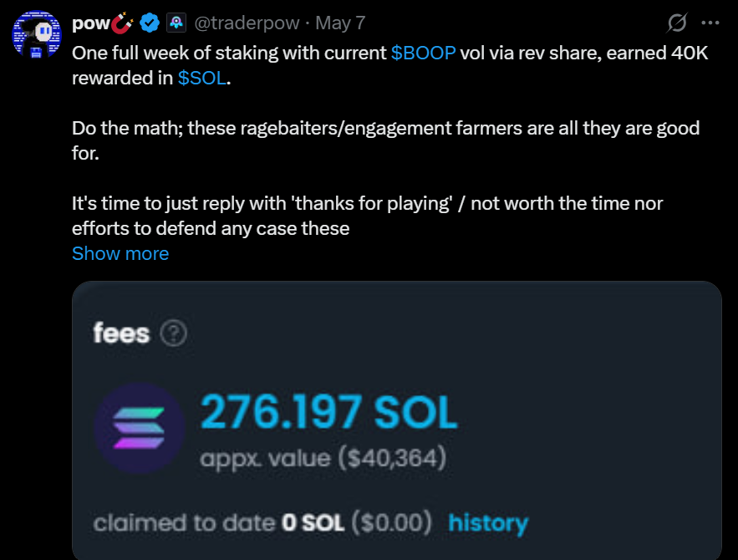Open the $SOL cashtag link
The height and width of the screenshot is (560, 738).
click(x=202, y=78)
